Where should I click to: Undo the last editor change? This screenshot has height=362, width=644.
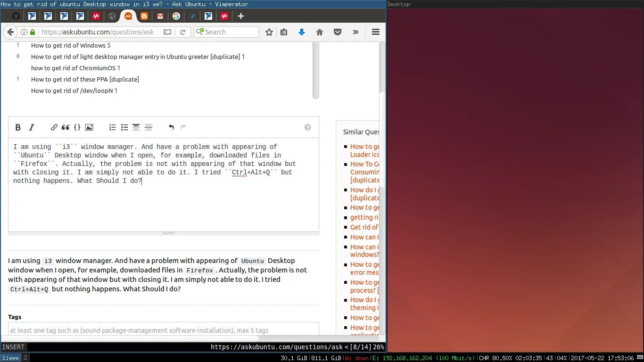[171, 127]
